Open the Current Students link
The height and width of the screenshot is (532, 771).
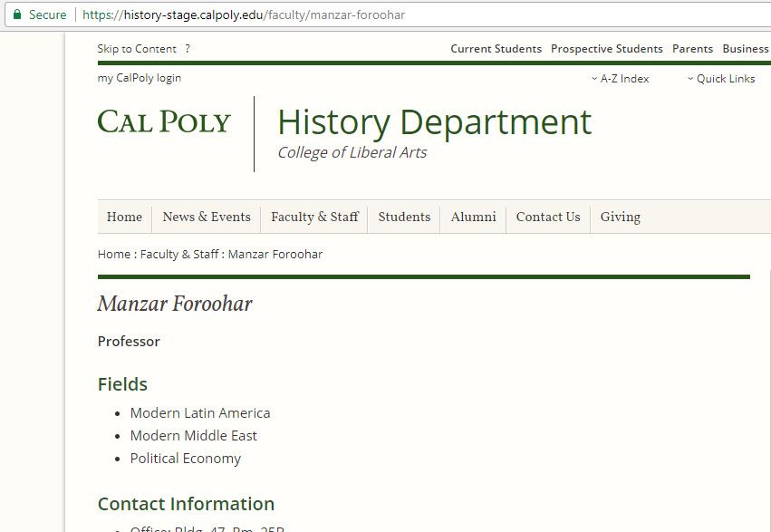pos(496,49)
